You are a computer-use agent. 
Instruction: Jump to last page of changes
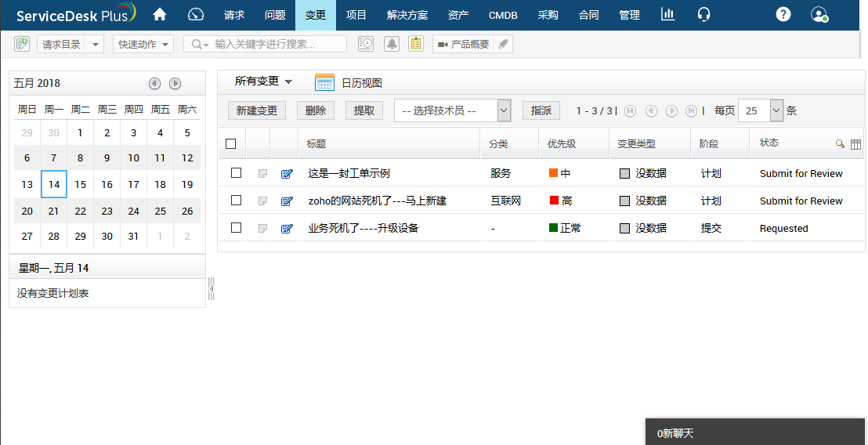coord(692,110)
